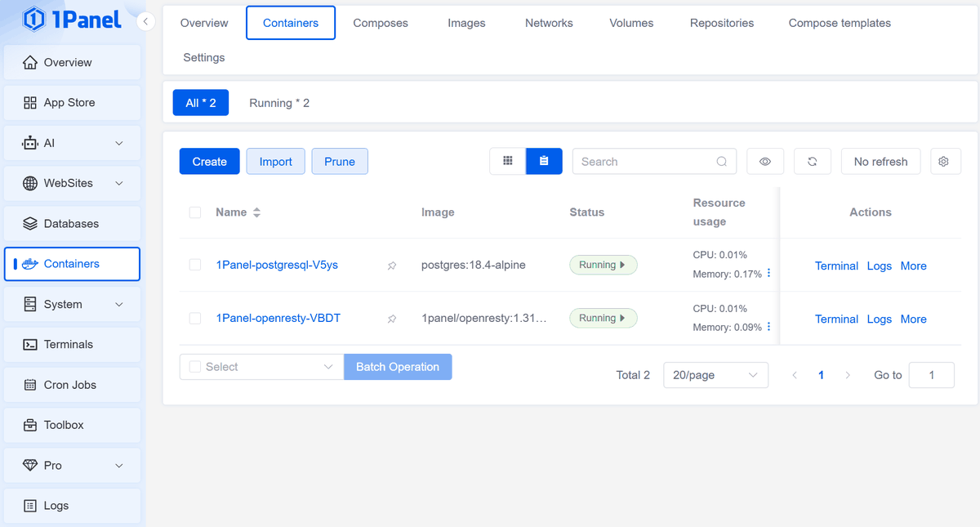
Task: Tick the checkbox inside the Select dropdown
Action: pos(195,367)
